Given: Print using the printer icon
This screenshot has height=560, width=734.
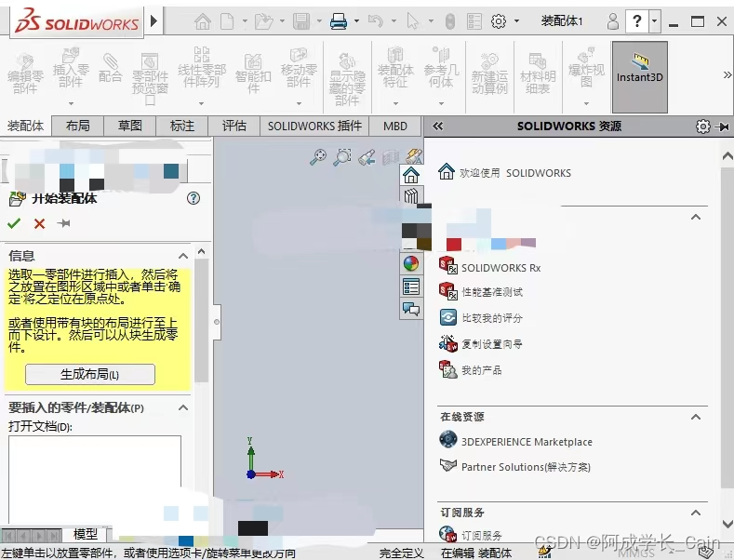Looking at the screenshot, I should click(339, 21).
